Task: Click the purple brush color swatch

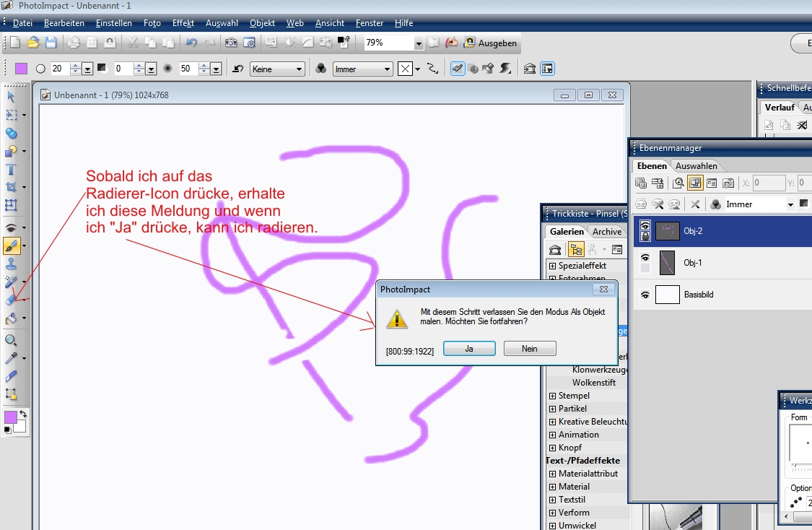Action: [21, 69]
